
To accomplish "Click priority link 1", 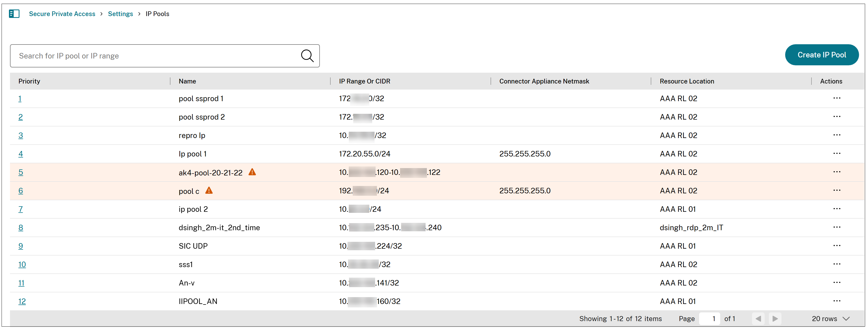I will [20, 99].
